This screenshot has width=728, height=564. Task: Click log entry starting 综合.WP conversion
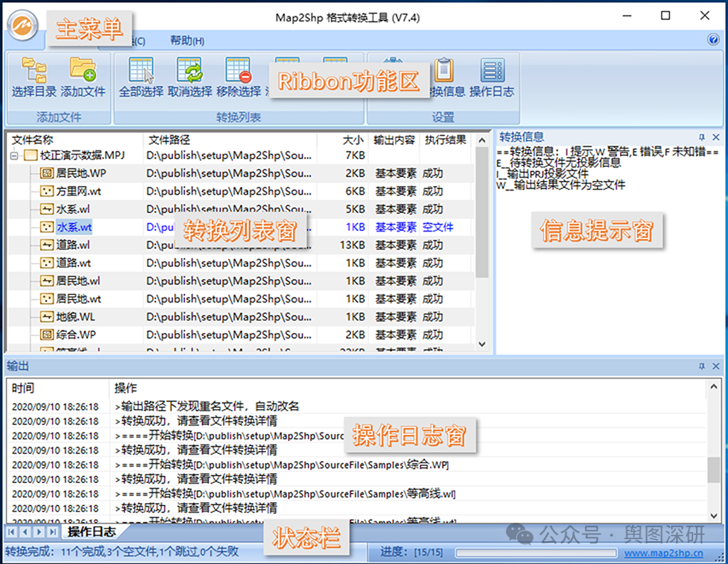pyautogui.click(x=282, y=465)
